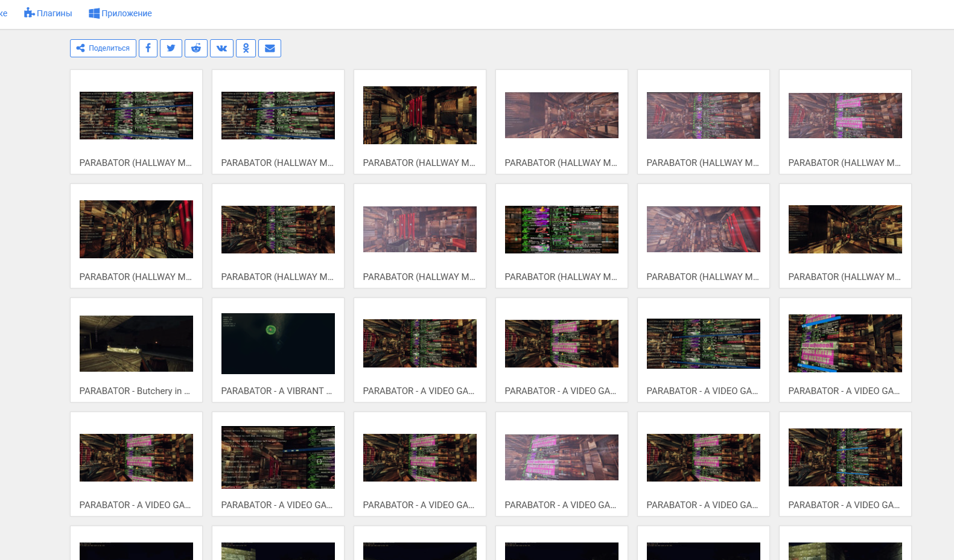Click the title "PARABATOR - Butchery in ..."
This screenshot has width=954, height=560.
135,391
